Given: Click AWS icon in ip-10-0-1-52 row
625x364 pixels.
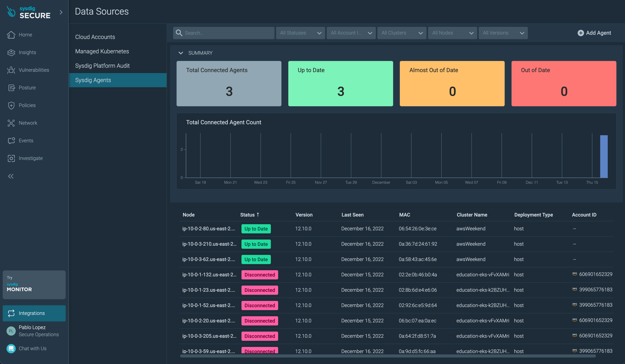Looking at the screenshot, I should (x=574, y=305).
